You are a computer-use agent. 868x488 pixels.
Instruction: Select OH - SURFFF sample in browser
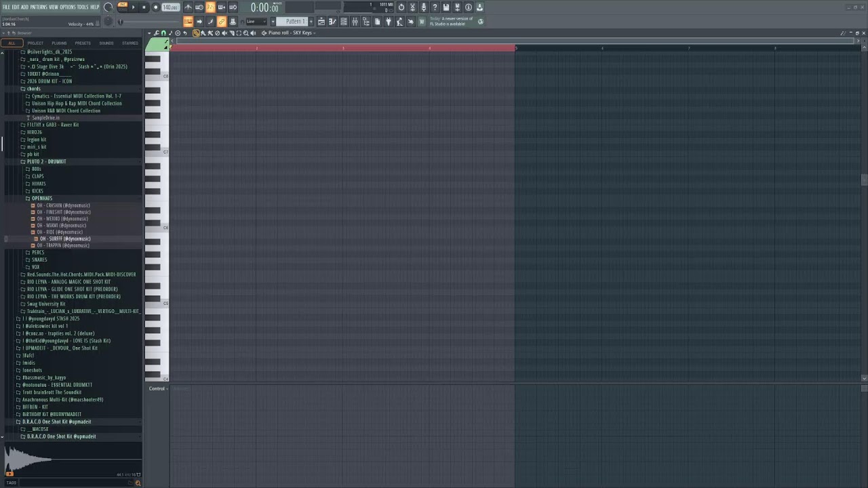click(64, 239)
